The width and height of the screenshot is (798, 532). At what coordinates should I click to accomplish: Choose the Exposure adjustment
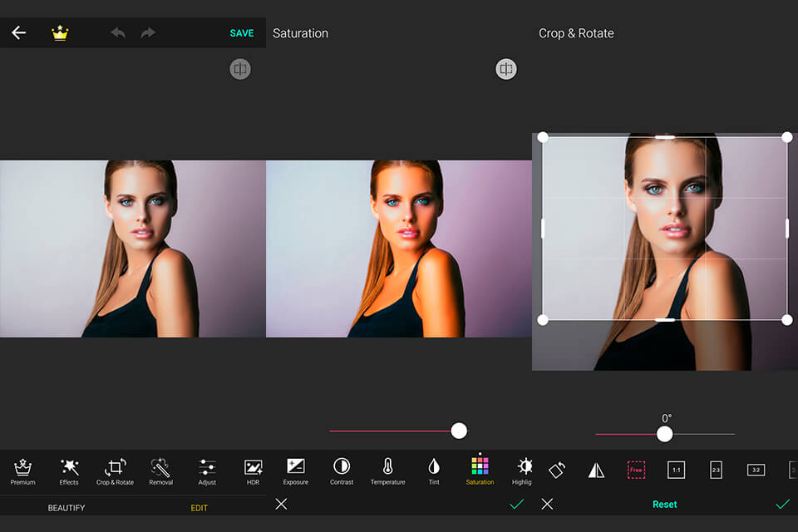[295, 470]
